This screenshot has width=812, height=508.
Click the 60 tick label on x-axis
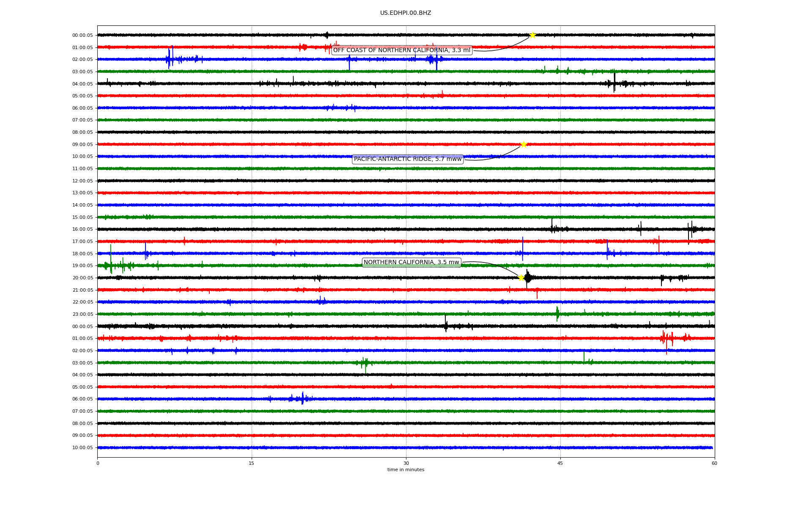[x=714, y=463]
